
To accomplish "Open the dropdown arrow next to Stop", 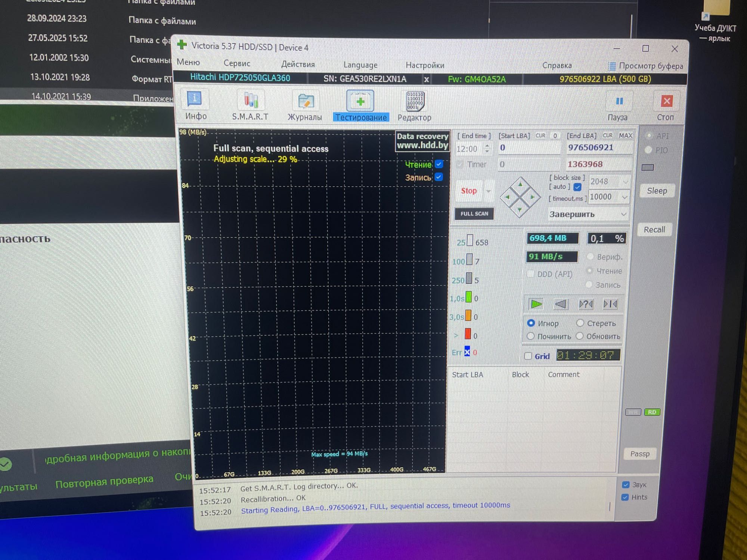I will coord(489,191).
